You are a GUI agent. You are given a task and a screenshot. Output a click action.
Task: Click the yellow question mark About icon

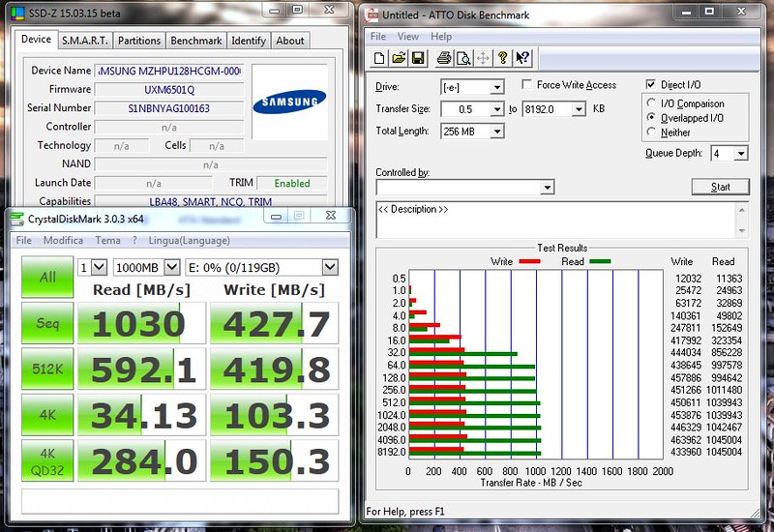pyautogui.click(x=503, y=58)
